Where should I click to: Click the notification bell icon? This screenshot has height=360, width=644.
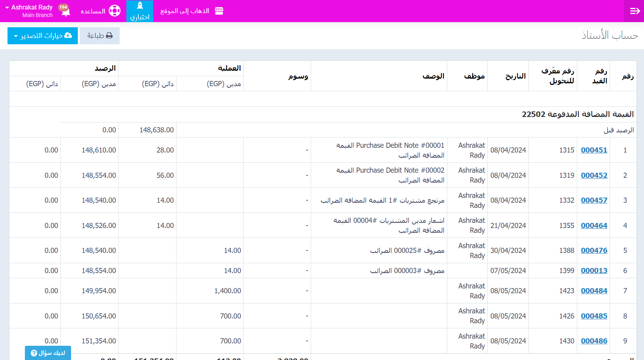[x=66, y=12]
